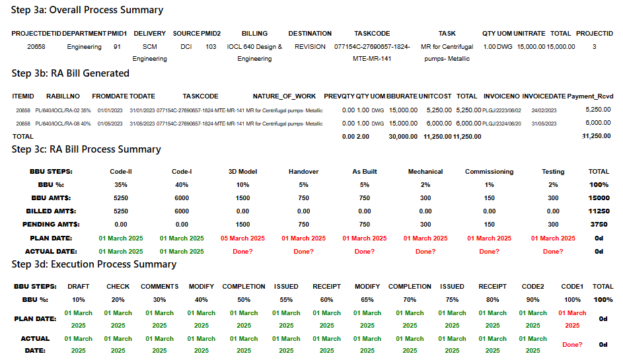Viewport: 623px width, 364px height.
Task: Click the 'IOCL 640 Design & Engineering' billing cell
Action: (254, 53)
